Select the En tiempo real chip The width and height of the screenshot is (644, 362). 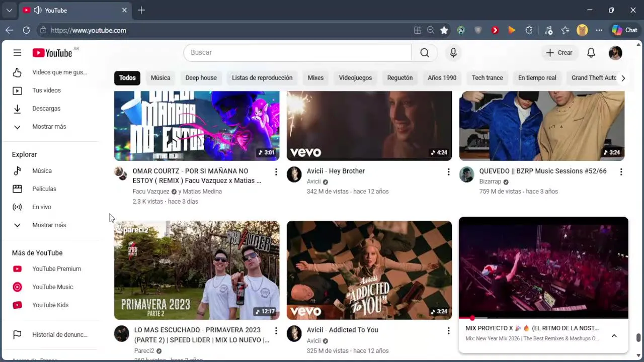point(537,78)
